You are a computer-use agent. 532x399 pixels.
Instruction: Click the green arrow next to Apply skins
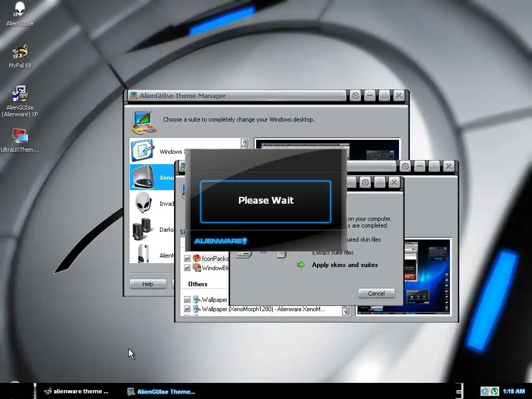pyautogui.click(x=301, y=264)
